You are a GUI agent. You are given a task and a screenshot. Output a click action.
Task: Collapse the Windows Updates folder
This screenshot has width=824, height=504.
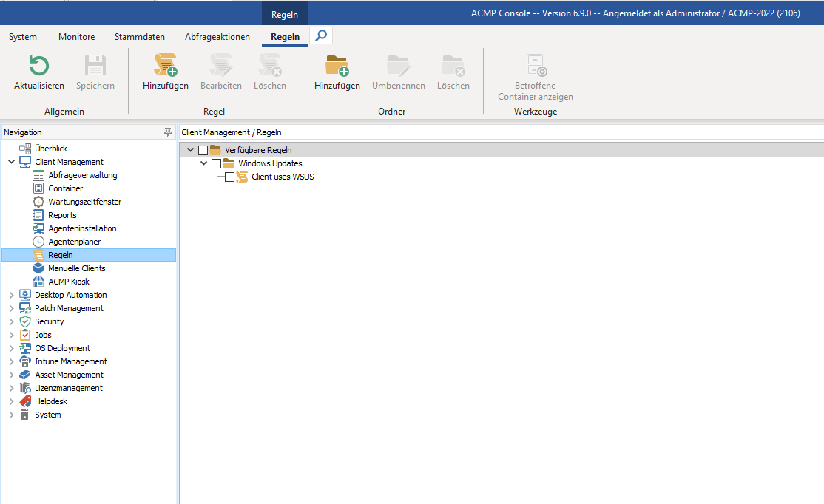[204, 163]
